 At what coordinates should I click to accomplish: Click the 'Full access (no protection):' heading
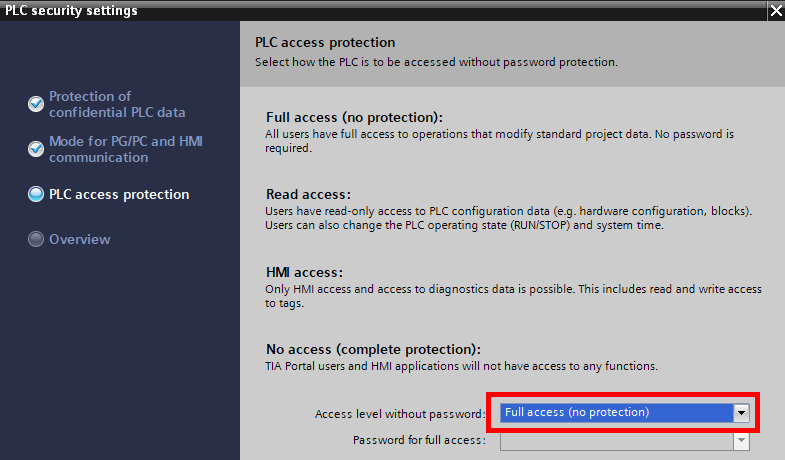[x=354, y=117]
